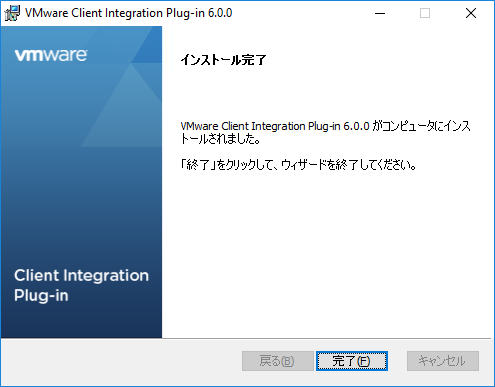Click the 'Client Integration Plug-in' banner text
The image size is (495, 387).
(81, 285)
